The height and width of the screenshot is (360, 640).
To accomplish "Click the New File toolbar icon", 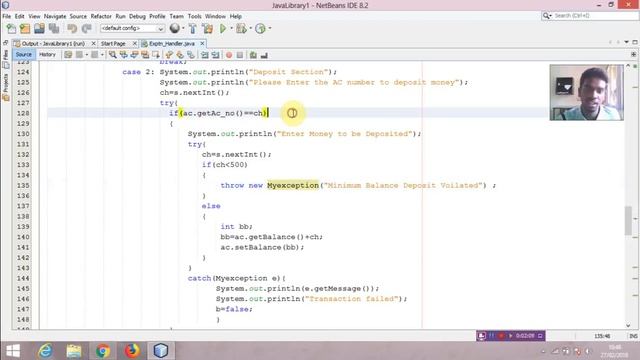I will (11, 29).
